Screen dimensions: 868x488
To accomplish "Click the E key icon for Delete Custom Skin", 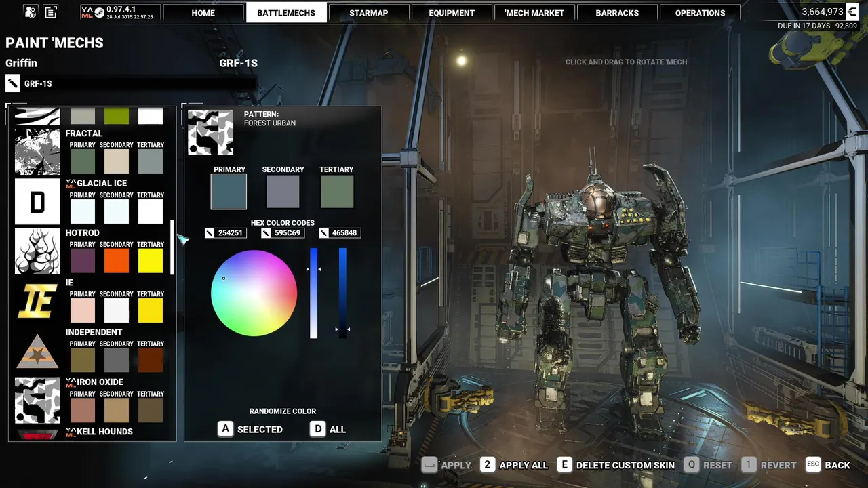I will click(564, 464).
